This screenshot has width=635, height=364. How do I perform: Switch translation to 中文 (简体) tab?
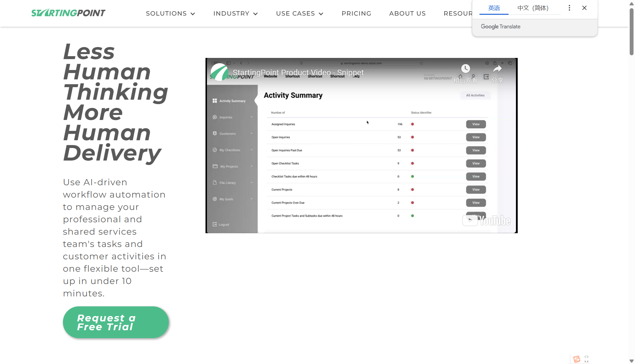coord(533,8)
